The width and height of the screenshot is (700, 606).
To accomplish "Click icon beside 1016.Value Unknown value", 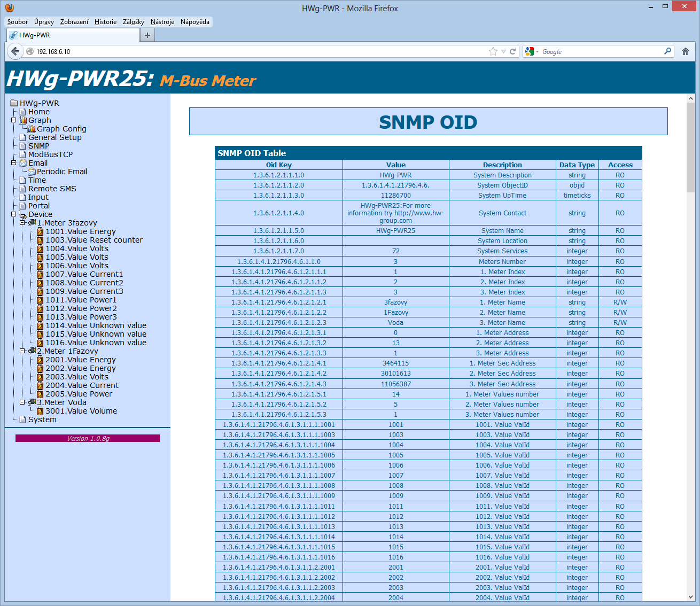I will (x=40, y=343).
